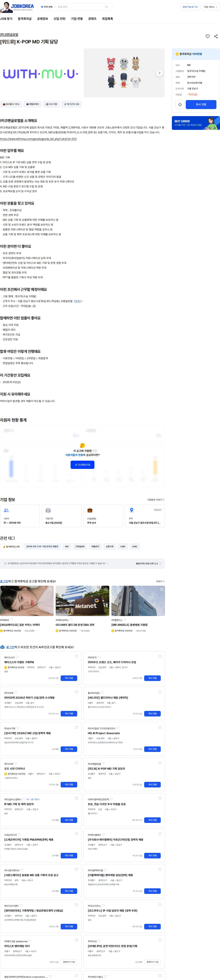The width and height of the screenshot is (220, 980).
Task: Open the IP MD 기획 및 제작 담당자 posting
Action: (19, 804)
